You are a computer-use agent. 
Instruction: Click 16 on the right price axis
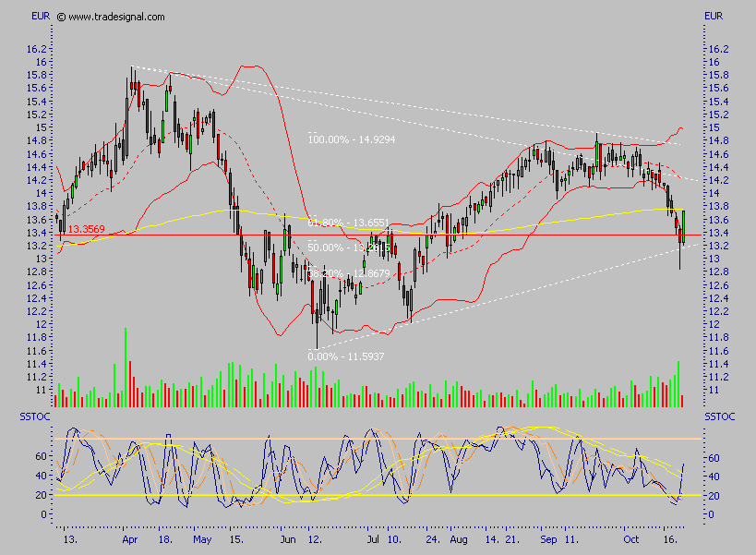click(714, 62)
